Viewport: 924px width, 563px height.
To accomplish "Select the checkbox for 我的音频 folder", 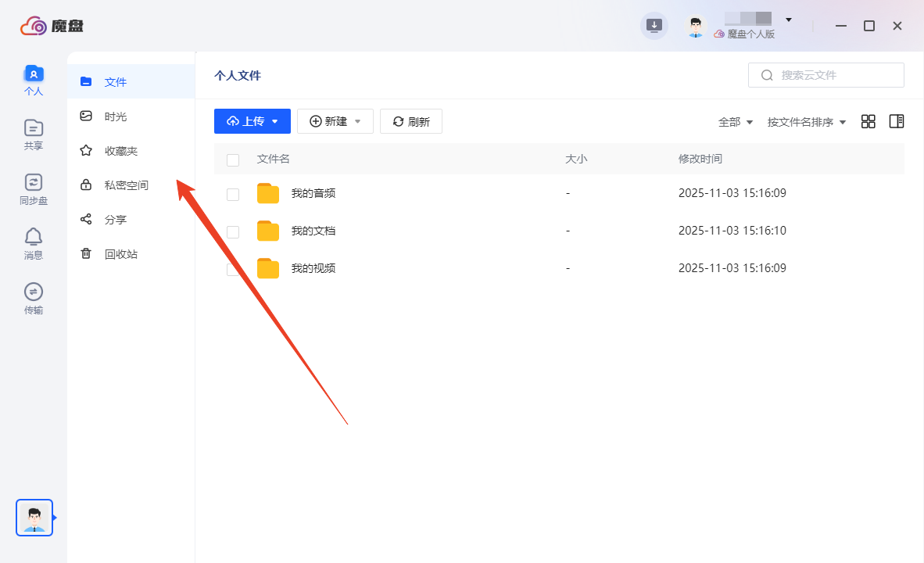I will click(x=232, y=194).
